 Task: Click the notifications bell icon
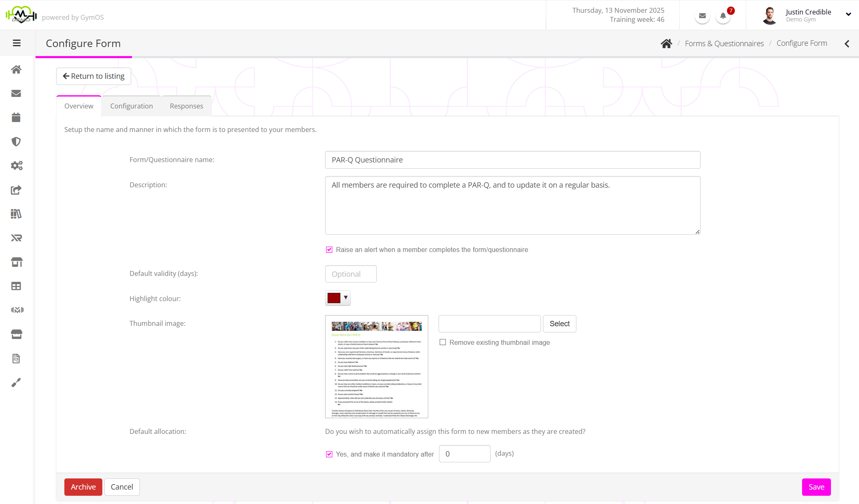(x=723, y=16)
